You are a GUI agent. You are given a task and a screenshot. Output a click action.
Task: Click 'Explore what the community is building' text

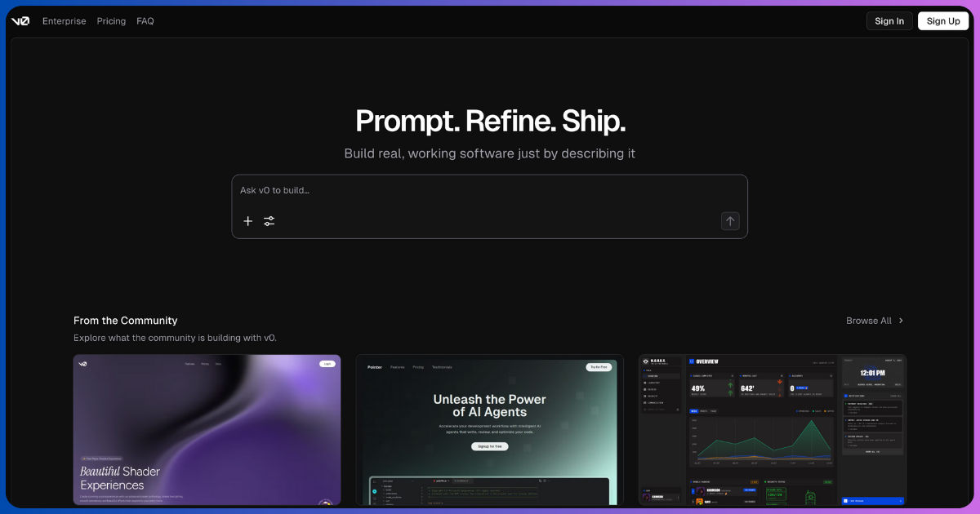tap(175, 338)
